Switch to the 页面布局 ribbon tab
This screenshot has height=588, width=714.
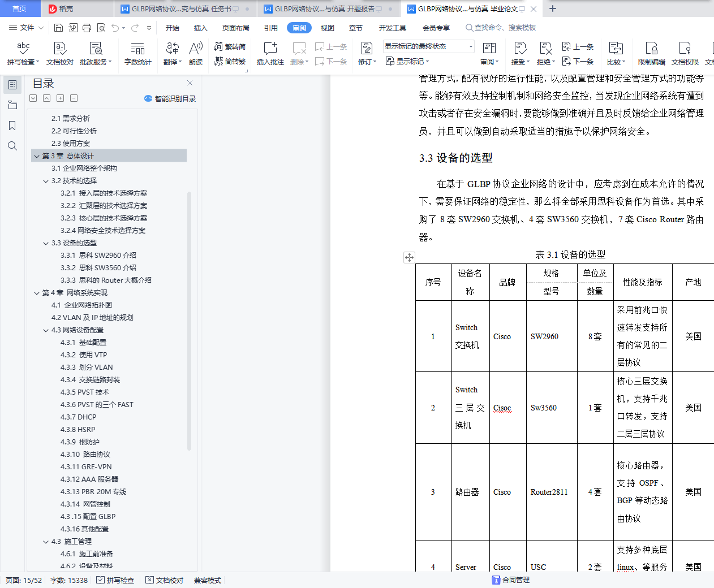coord(236,28)
